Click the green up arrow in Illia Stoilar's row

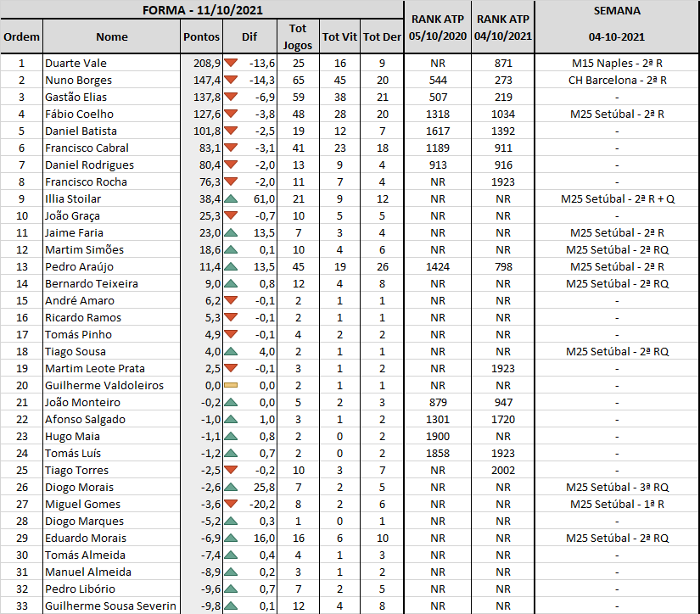click(x=231, y=198)
